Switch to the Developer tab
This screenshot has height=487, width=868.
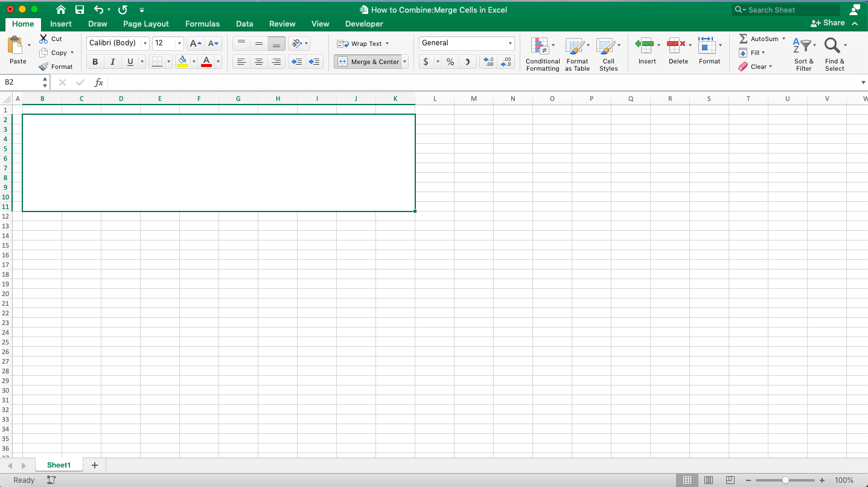pos(364,24)
